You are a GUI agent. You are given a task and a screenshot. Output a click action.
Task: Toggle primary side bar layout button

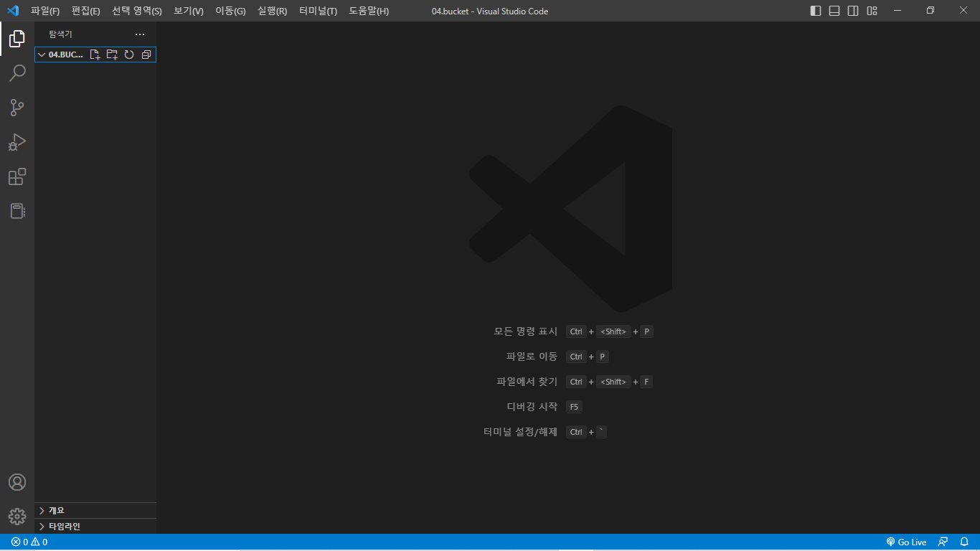(816, 11)
